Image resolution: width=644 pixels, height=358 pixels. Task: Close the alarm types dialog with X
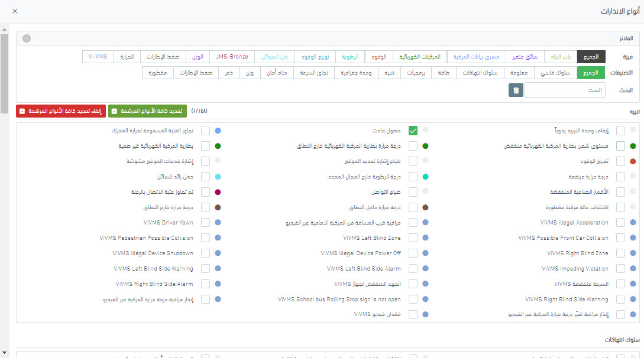click(x=15, y=11)
